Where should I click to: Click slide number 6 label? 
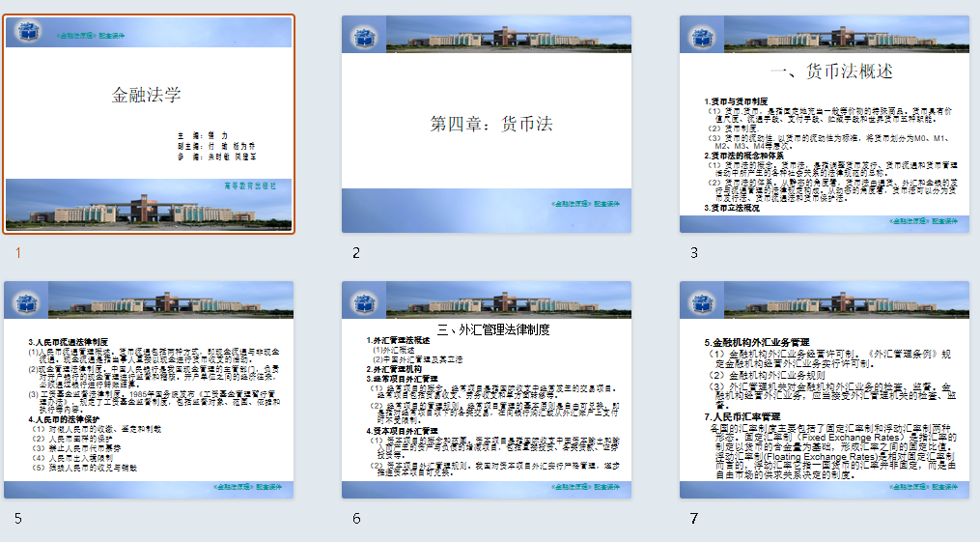point(356,519)
